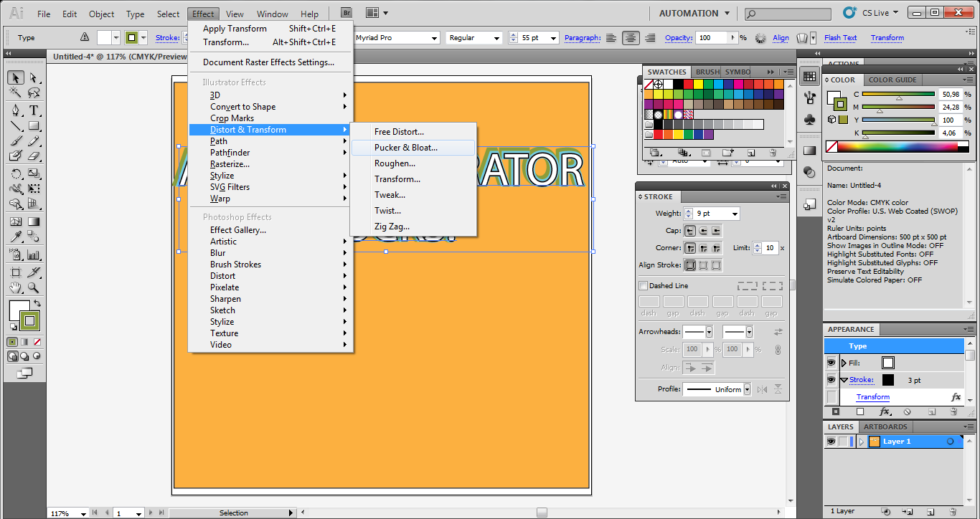Select the Type tool
The image size is (980, 519).
(34, 110)
